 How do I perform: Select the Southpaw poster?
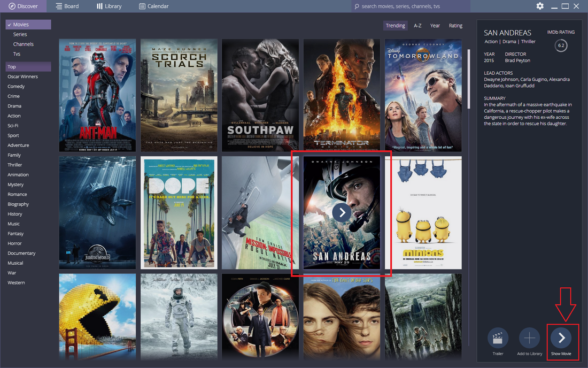[x=260, y=95]
